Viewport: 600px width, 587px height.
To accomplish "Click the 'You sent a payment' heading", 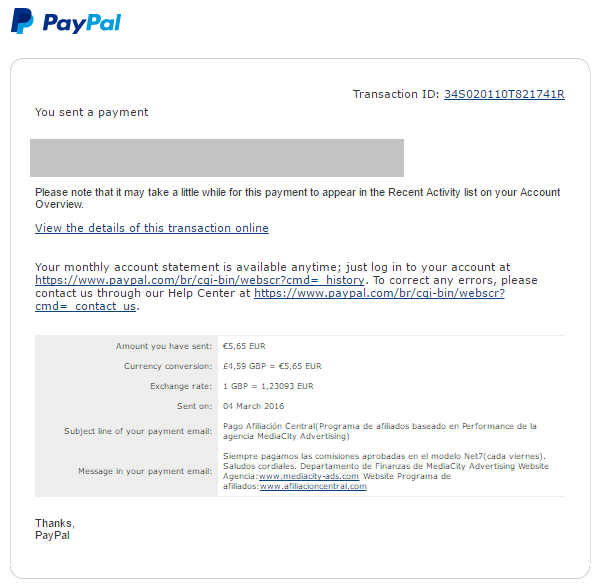I will (x=91, y=112).
